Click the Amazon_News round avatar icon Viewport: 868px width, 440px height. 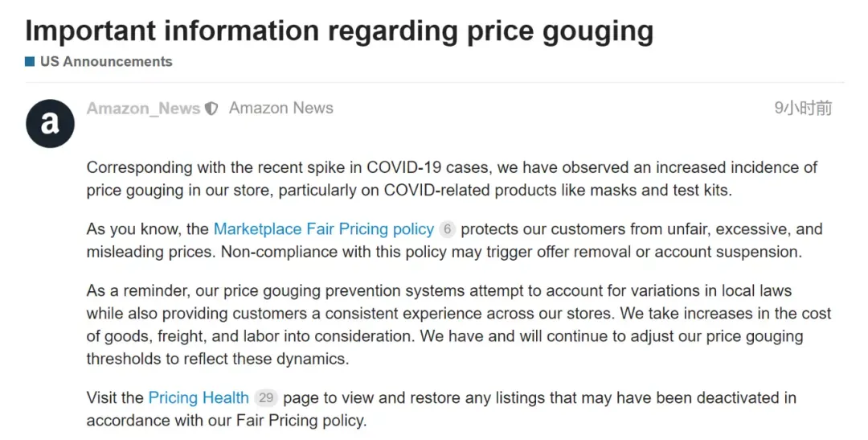(50, 124)
